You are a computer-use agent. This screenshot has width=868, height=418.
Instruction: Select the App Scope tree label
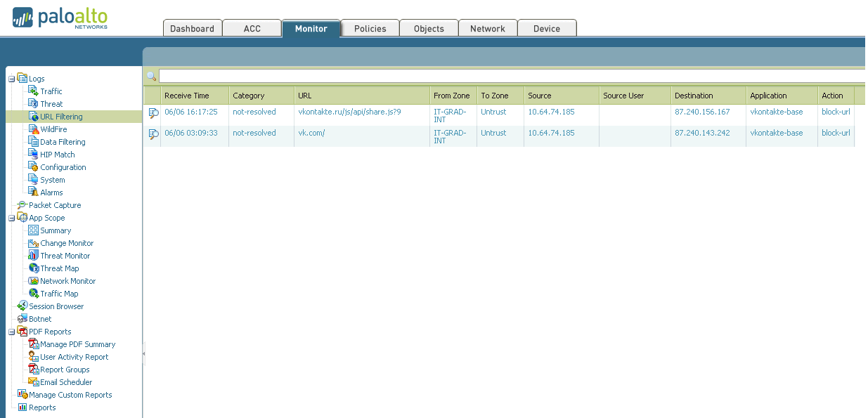tap(47, 218)
